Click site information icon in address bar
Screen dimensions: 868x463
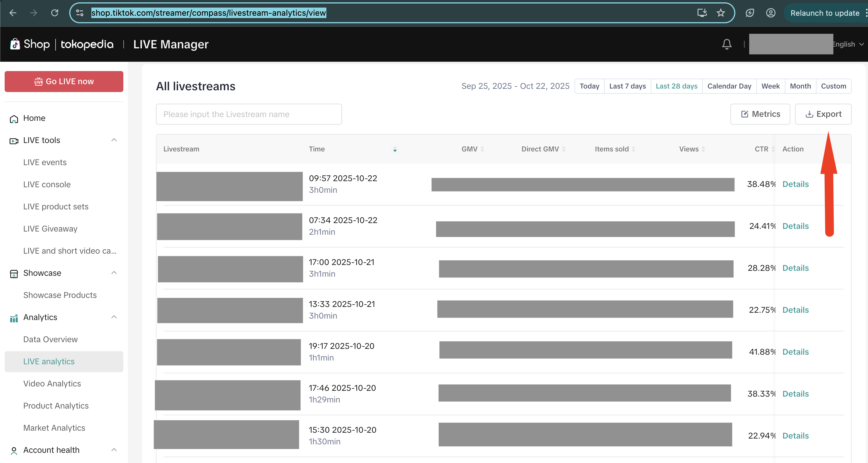pyautogui.click(x=80, y=13)
